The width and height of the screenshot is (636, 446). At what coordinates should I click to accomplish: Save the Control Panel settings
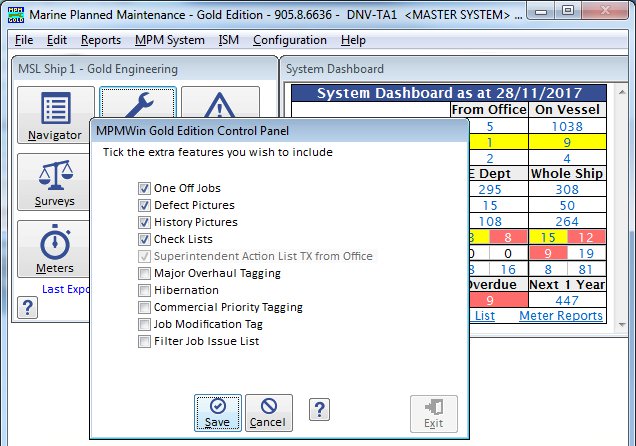click(218, 413)
